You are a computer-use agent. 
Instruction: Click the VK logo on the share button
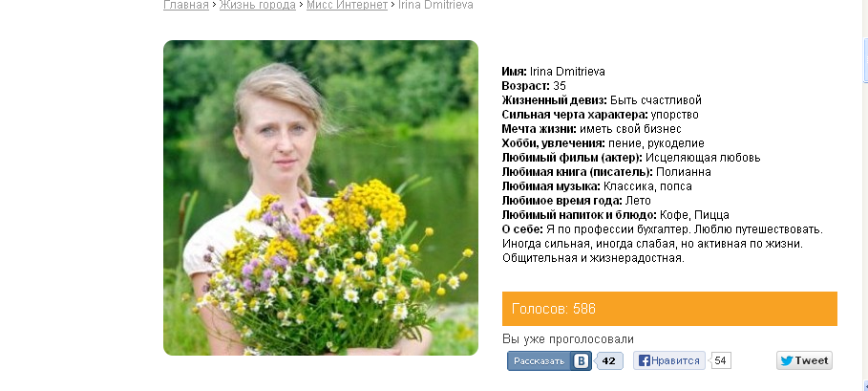coord(581,361)
